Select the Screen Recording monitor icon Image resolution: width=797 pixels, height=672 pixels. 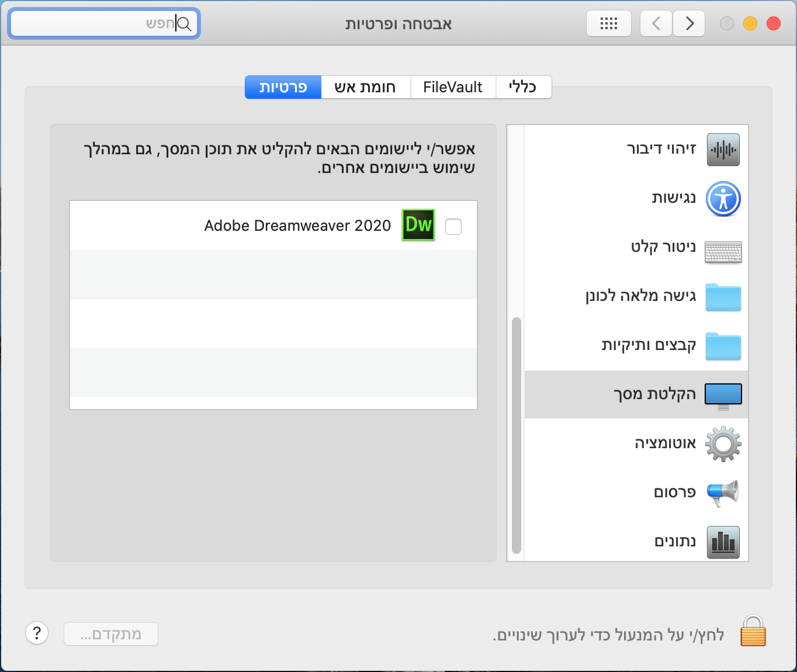(723, 394)
